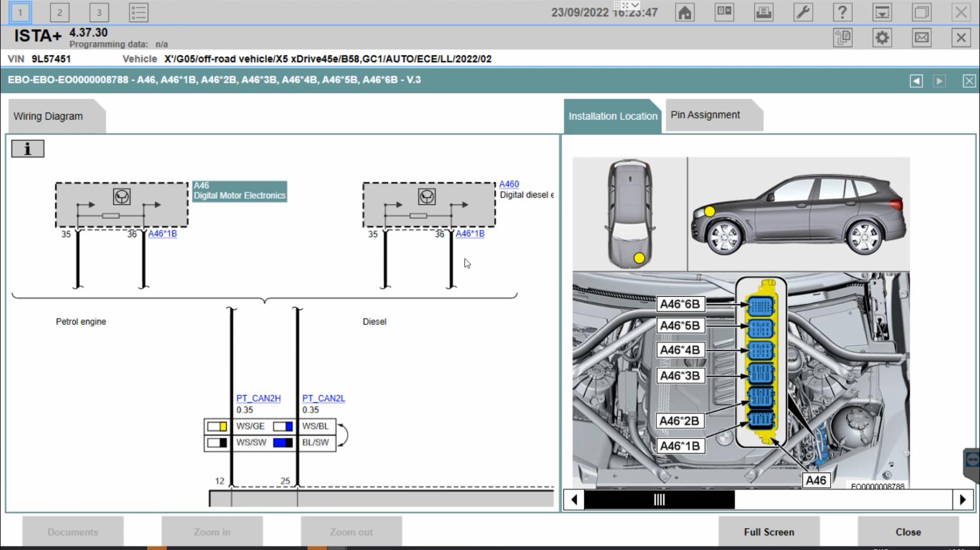Open the wrench tools icon

803,12
